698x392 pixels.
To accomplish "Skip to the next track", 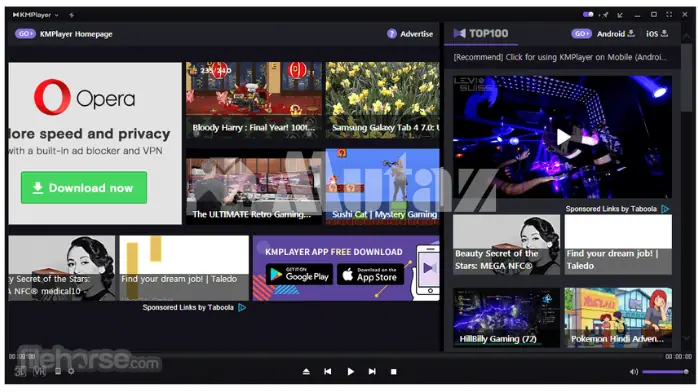I will [372, 372].
